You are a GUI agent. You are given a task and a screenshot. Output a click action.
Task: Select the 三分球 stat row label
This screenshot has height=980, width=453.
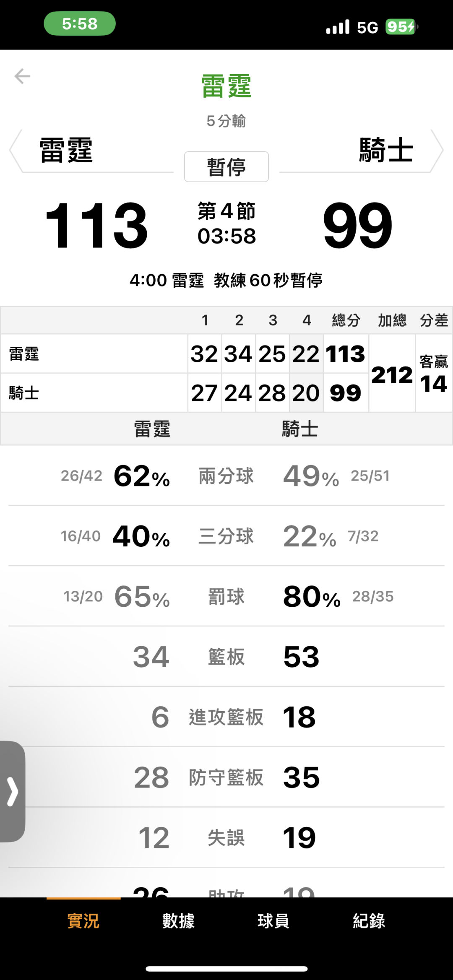[x=226, y=536]
